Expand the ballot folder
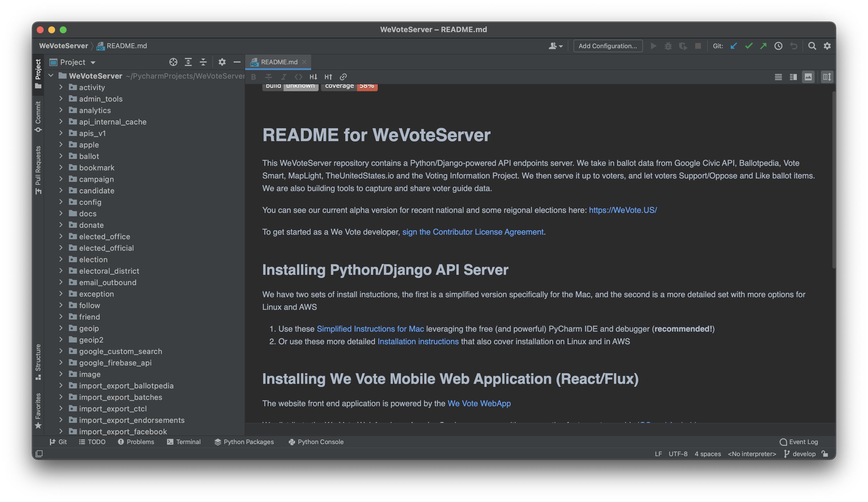The height and width of the screenshot is (502, 868). pos(61,156)
